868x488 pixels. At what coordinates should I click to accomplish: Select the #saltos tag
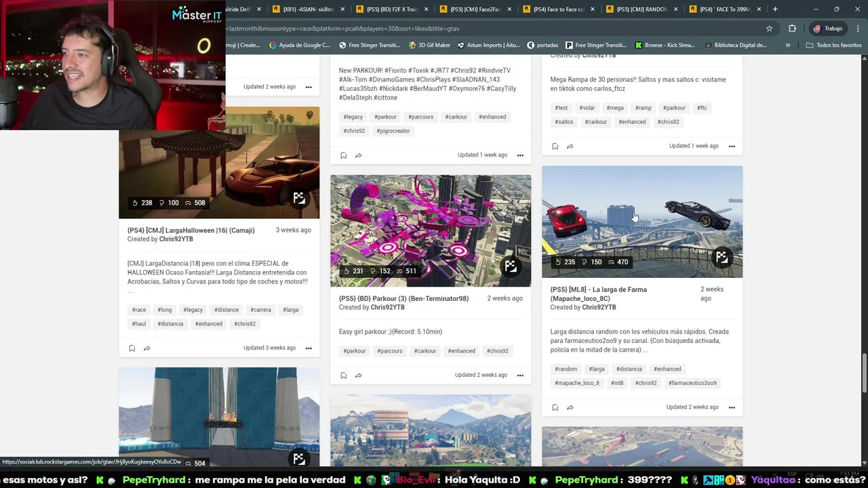[x=564, y=122]
